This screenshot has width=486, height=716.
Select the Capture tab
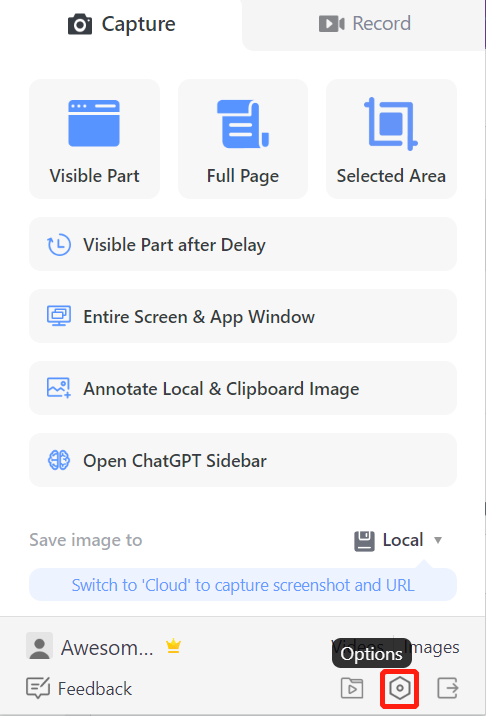(x=122, y=24)
